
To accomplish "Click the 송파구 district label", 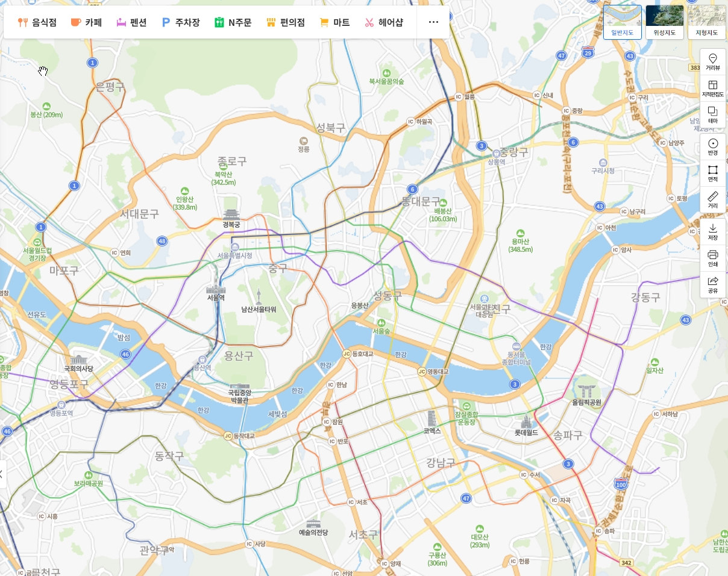I will pos(568,435).
